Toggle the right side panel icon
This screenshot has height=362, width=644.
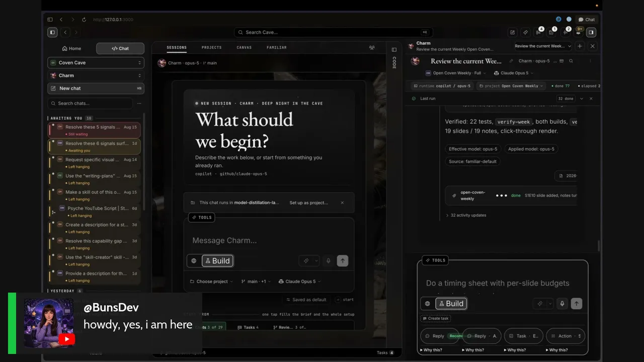click(591, 32)
